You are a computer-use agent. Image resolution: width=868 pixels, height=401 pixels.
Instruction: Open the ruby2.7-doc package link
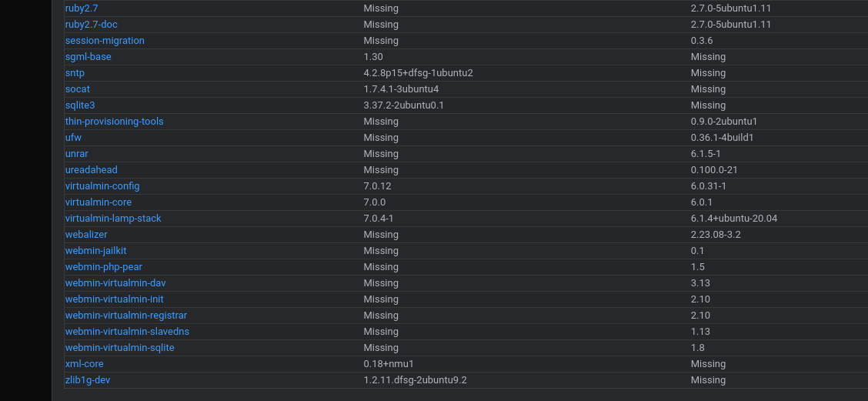pos(92,25)
